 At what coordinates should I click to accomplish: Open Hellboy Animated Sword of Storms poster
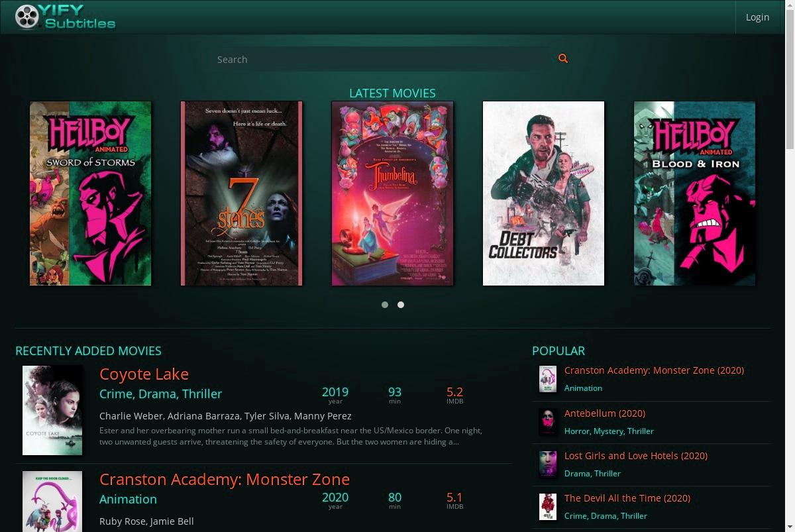coord(91,193)
